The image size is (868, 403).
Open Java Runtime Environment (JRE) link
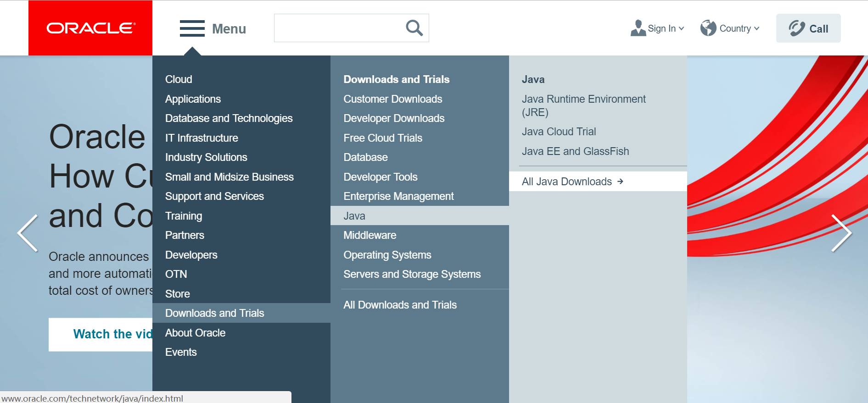coord(583,105)
